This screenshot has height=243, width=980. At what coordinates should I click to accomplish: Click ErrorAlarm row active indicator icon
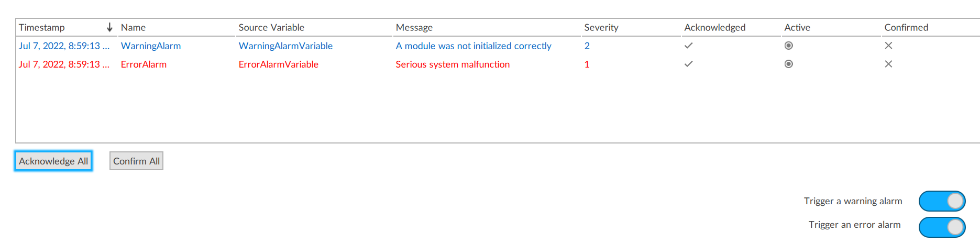click(788, 64)
